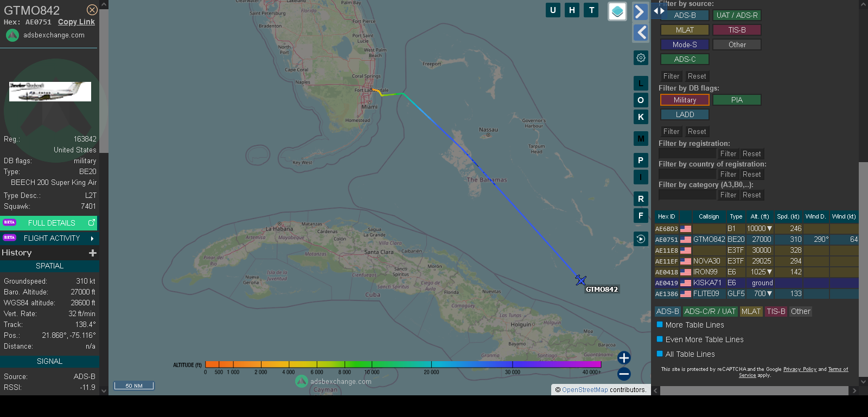Click into Filter by category input
The height and width of the screenshot is (417, 868).
(x=687, y=195)
